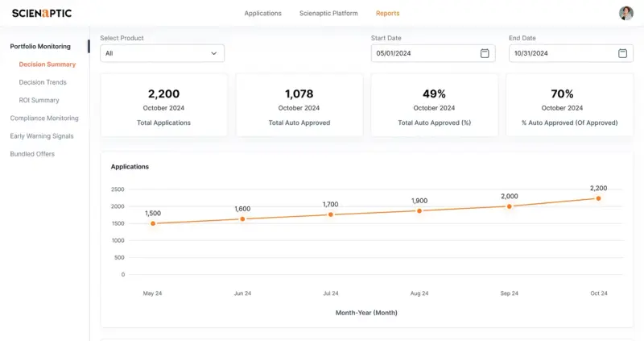Click the Start Date field 05/01/2024
This screenshot has width=644, height=341.
433,53
